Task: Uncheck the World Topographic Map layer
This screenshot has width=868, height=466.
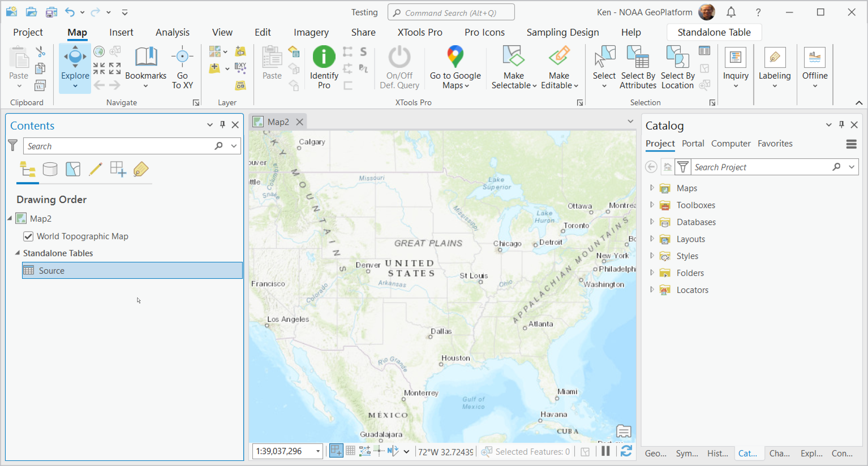Action: coord(28,236)
